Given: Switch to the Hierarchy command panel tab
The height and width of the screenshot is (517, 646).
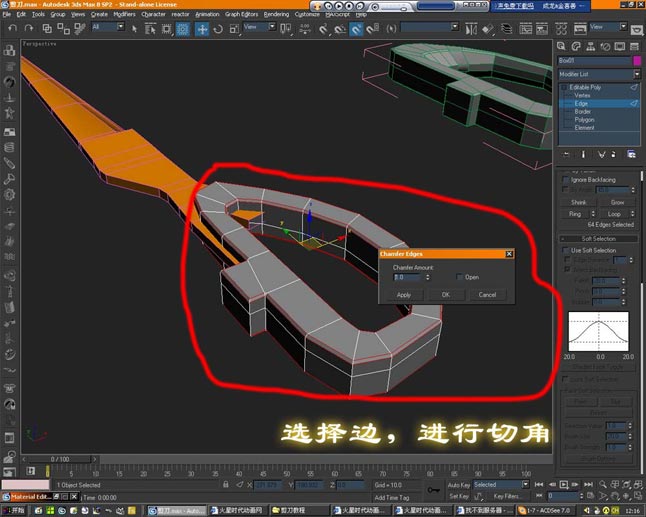Looking at the screenshot, I should point(590,46).
